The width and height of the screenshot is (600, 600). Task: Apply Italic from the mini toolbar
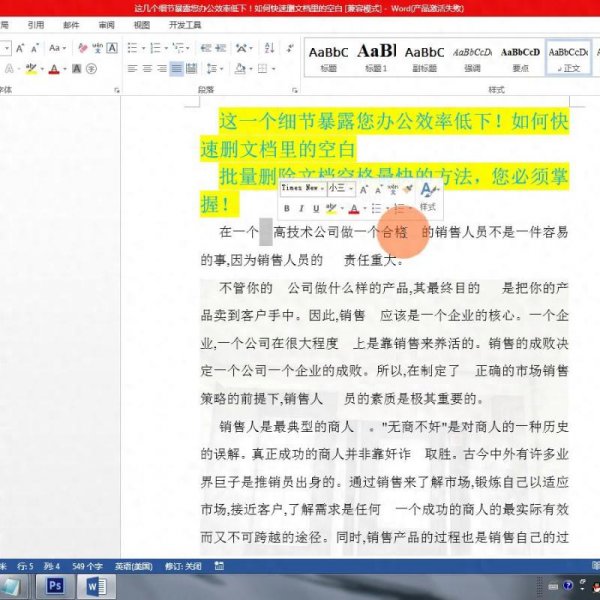301,208
